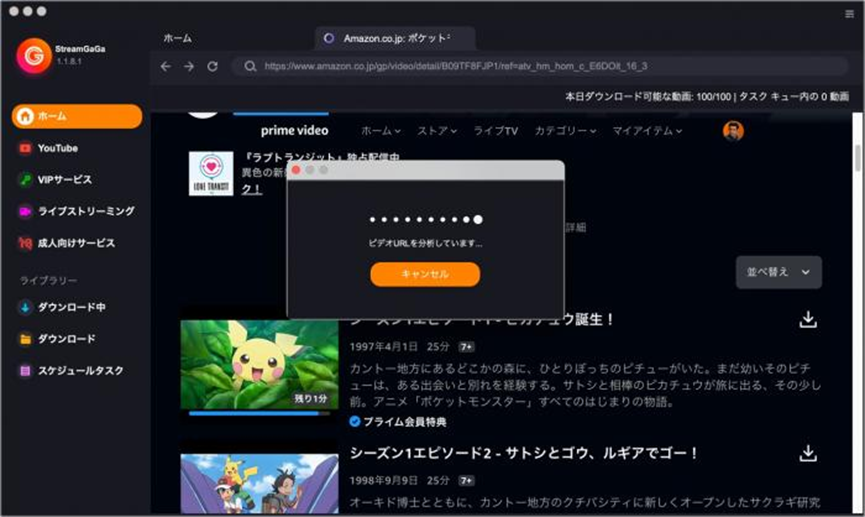
Task: Reload the page with the refresh icon
Action: point(212,66)
